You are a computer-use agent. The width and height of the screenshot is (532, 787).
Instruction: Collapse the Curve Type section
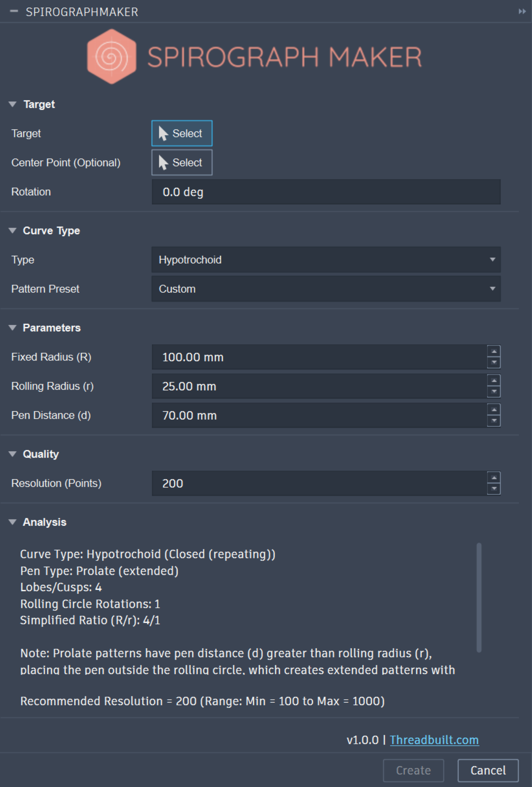(x=13, y=231)
